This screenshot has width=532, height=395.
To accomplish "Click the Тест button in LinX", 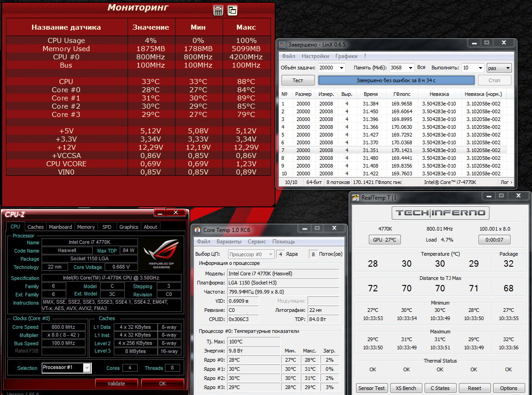I will (x=298, y=80).
